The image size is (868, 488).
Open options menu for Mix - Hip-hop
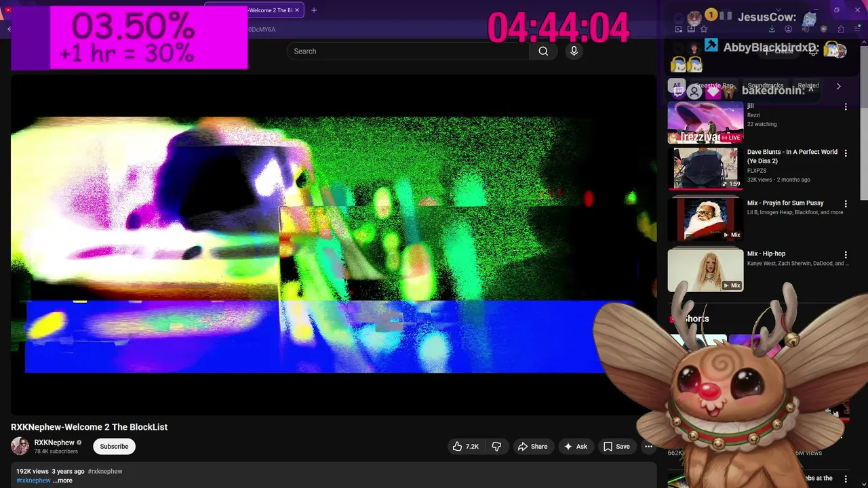pos(846,254)
